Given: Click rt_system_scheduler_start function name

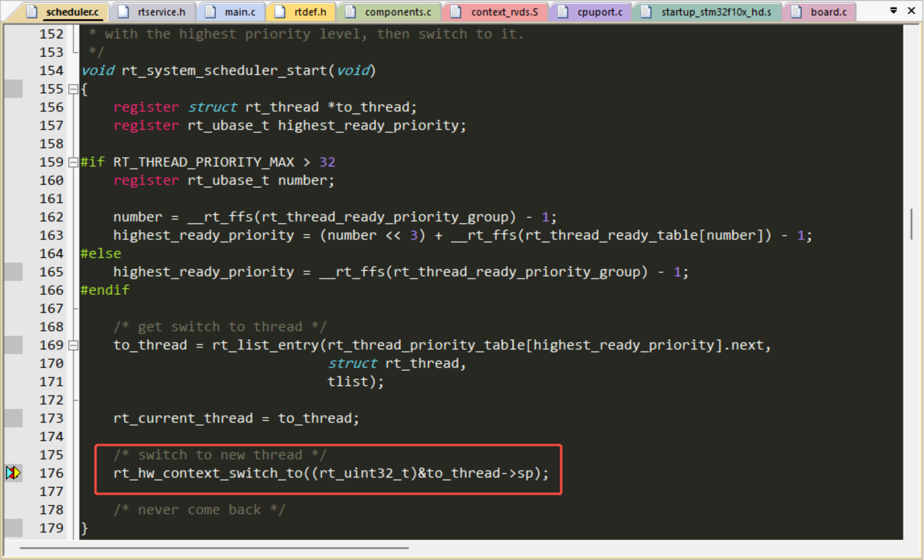Looking at the screenshot, I should coord(225,71).
